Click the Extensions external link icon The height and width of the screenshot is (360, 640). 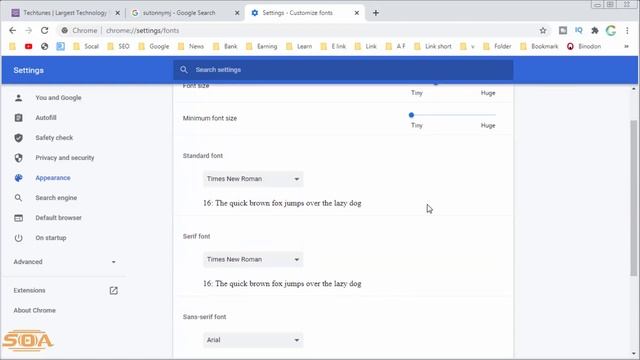click(113, 291)
